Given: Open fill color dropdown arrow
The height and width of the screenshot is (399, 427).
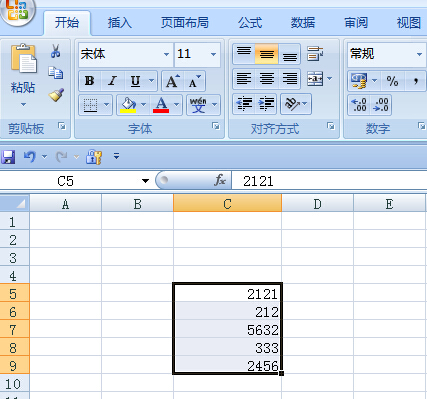Looking at the screenshot, I should click(143, 105).
